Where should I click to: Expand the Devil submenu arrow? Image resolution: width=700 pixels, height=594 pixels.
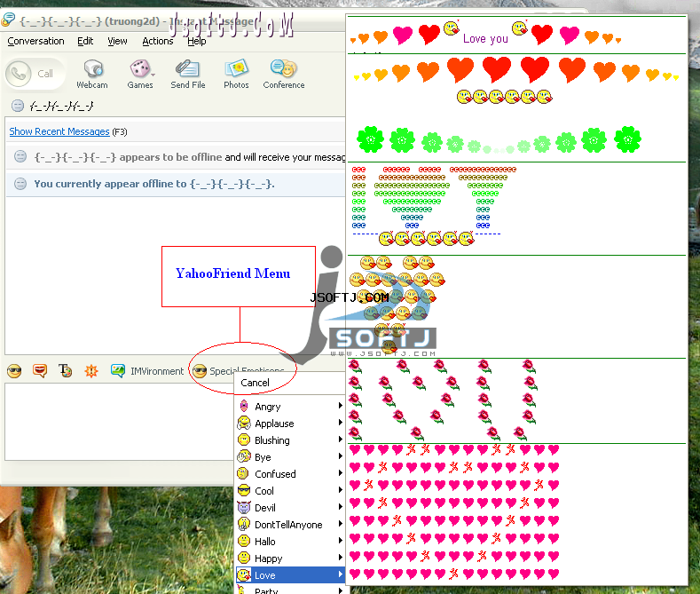[340, 507]
